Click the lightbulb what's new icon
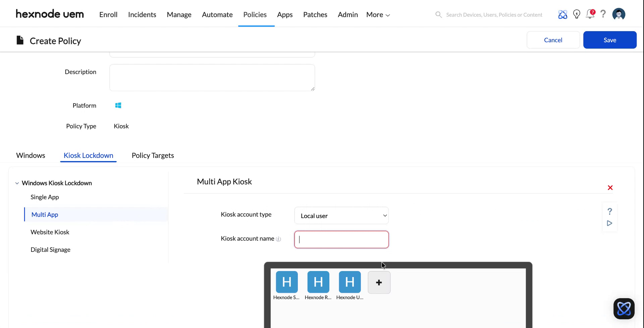The image size is (644, 328). 577,14
